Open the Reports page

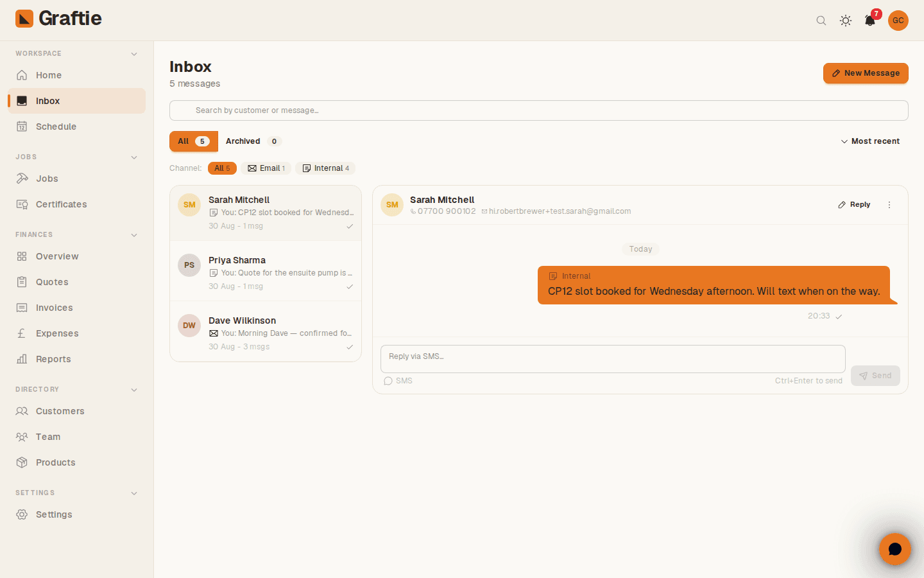click(x=77, y=359)
